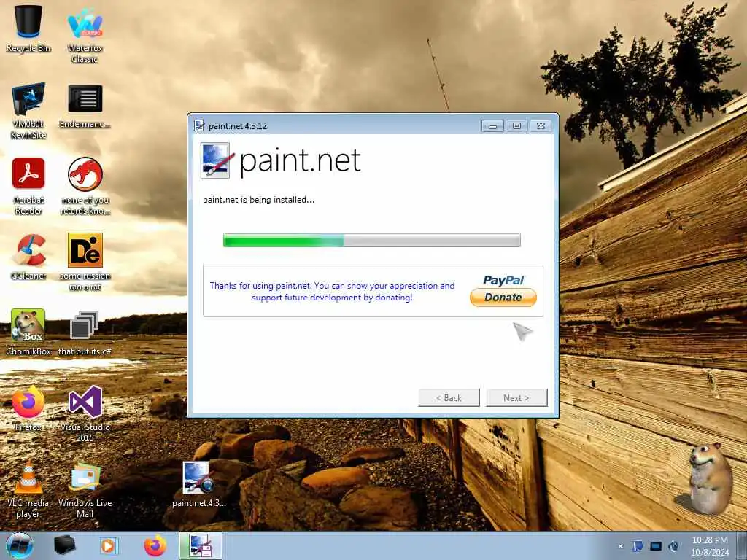The width and height of the screenshot is (747, 560).
Task: Select the Acrobat Reader desktop icon
Action: point(28,186)
